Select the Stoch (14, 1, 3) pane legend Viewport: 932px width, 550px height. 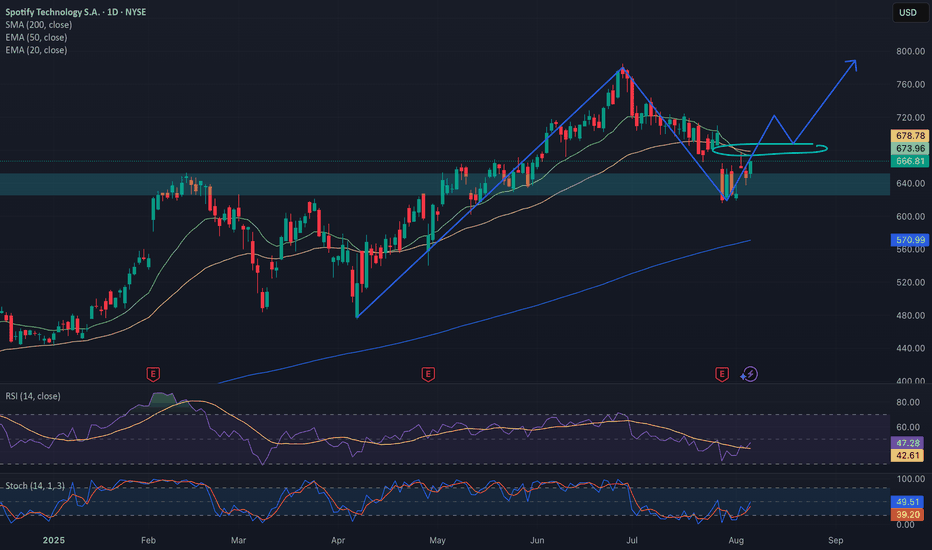(35, 486)
